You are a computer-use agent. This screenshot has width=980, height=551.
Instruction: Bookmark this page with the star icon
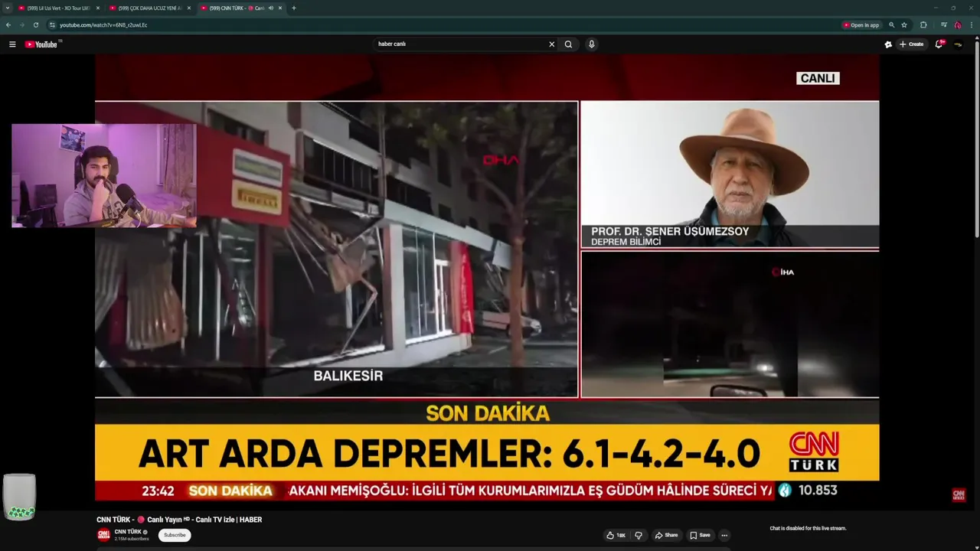coord(904,25)
